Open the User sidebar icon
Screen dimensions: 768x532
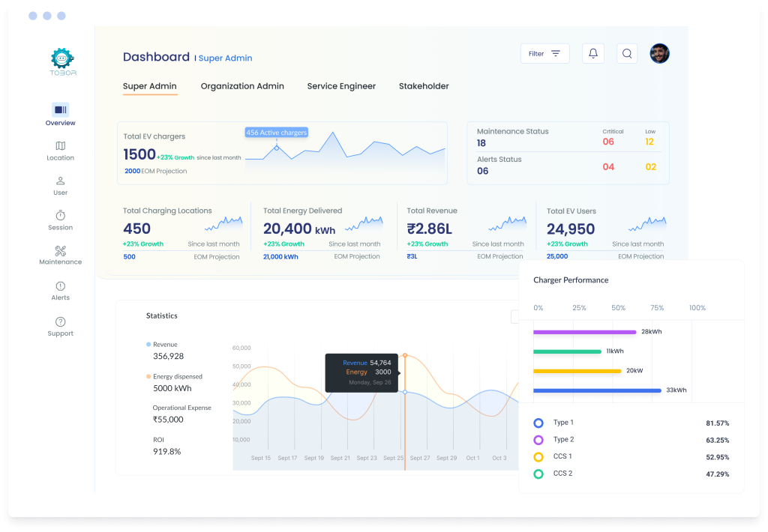(61, 181)
